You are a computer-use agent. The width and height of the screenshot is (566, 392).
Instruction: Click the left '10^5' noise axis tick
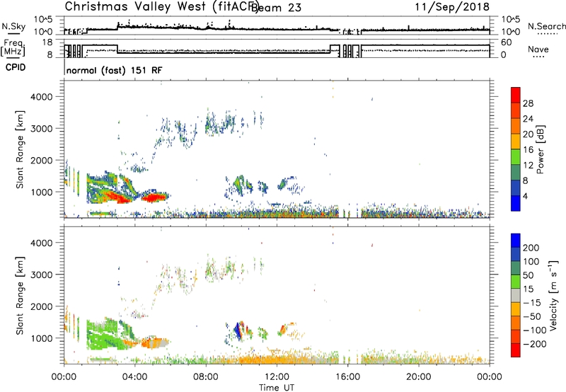click(44, 20)
